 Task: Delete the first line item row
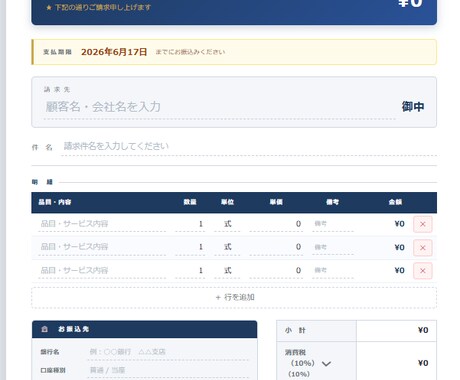[423, 224]
